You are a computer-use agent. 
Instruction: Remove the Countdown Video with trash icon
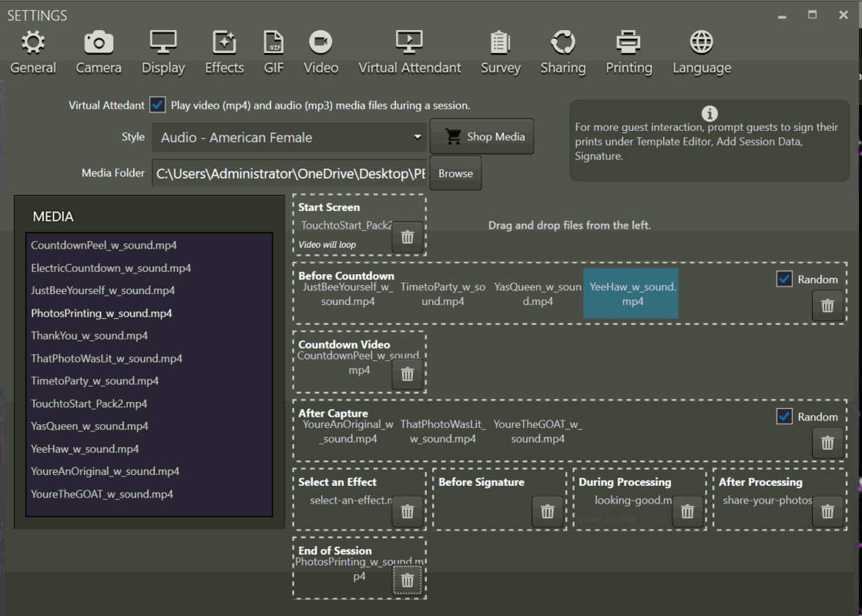click(x=408, y=374)
